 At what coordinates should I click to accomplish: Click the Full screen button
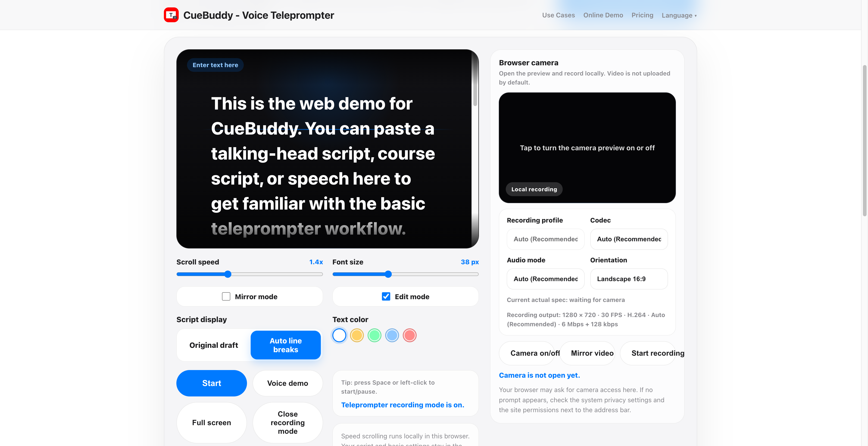click(212, 423)
